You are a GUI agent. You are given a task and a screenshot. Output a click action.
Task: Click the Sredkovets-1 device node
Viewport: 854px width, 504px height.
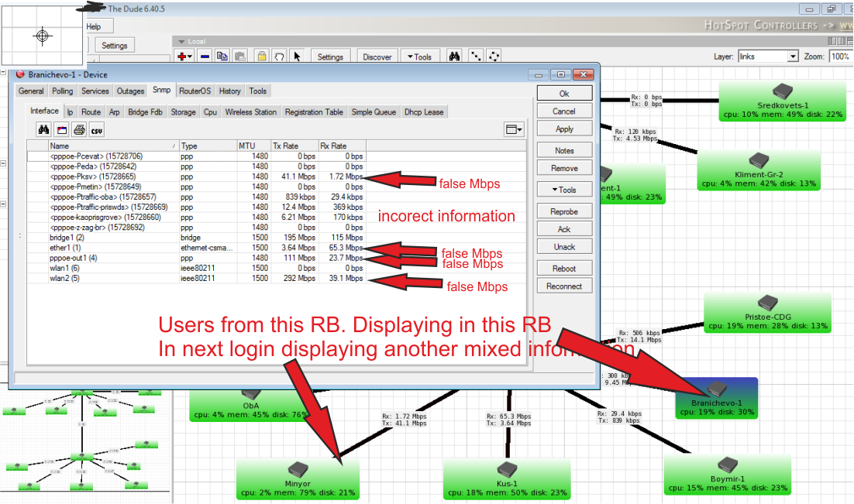(782, 101)
